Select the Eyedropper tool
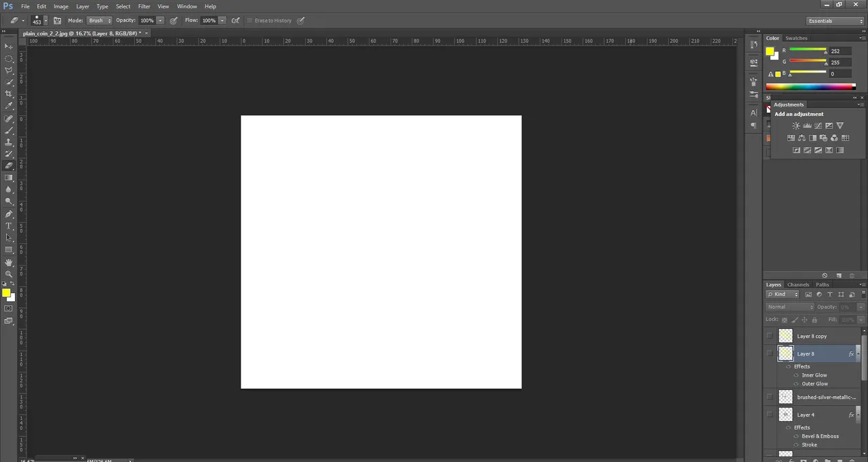 (9, 106)
